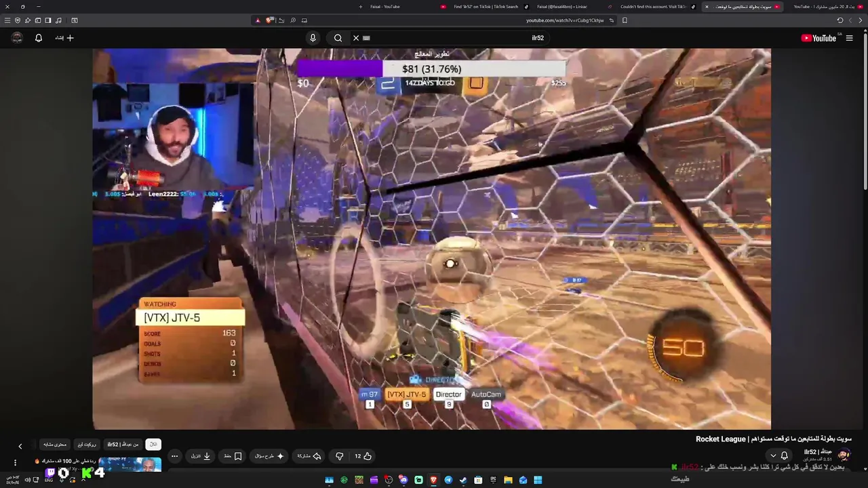Go forward with the browser arrow

pyautogui.click(x=850, y=20)
